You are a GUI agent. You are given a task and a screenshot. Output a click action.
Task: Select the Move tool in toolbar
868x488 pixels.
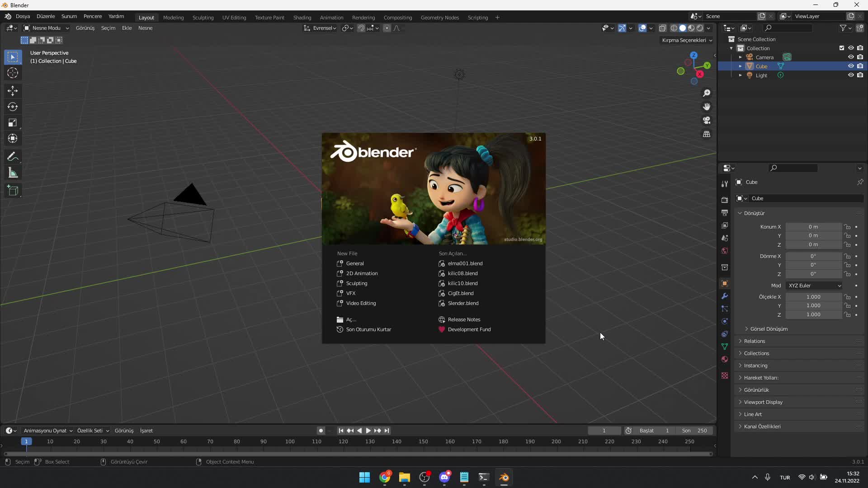point(13,90)
